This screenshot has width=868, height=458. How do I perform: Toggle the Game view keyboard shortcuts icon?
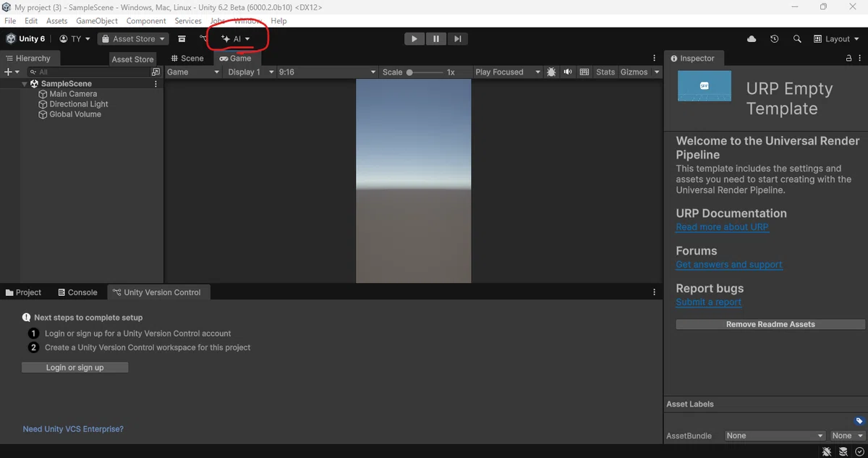pyautogui.click(x=584, y=72)
